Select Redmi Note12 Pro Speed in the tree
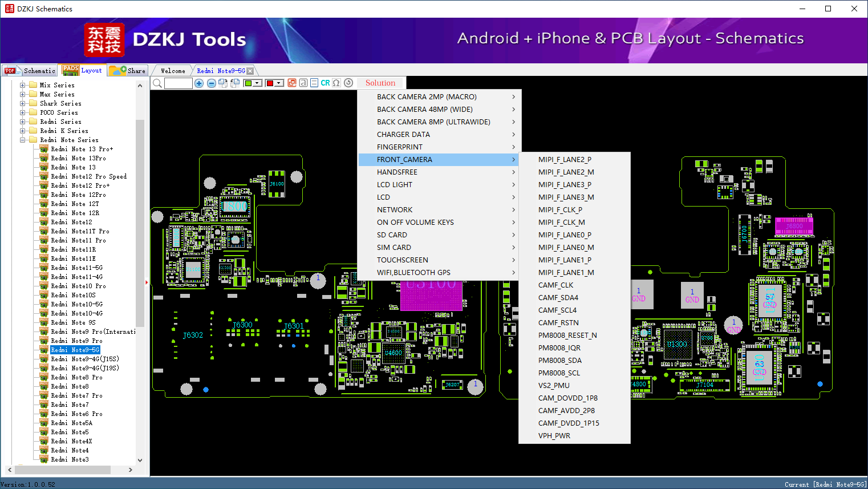 click(89, 176)
